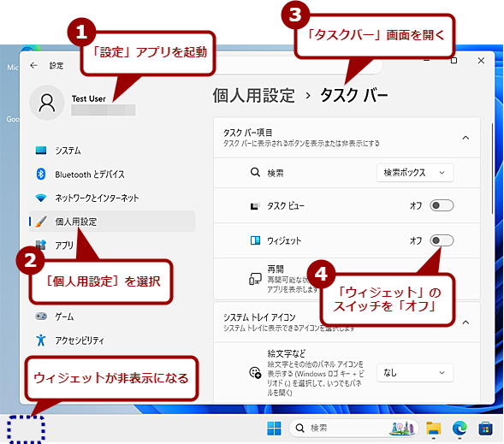
Task: Click the paintbrush personalization icon
Action: tap(41, 222)
